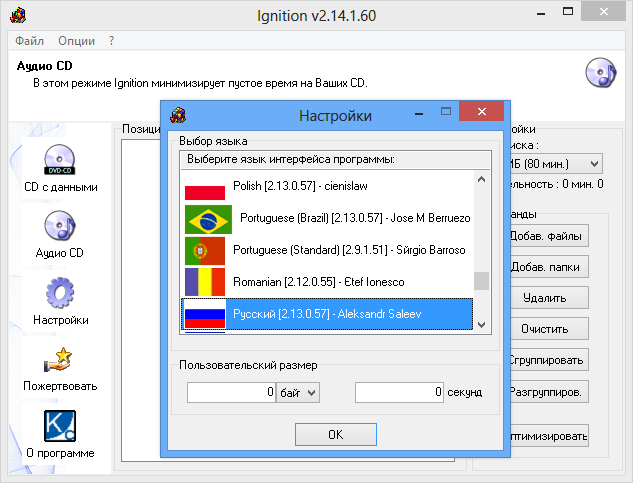The image size is (633, 483).
Task: Open the CD с данными mode icon
Action: click(x=59, y=160)
